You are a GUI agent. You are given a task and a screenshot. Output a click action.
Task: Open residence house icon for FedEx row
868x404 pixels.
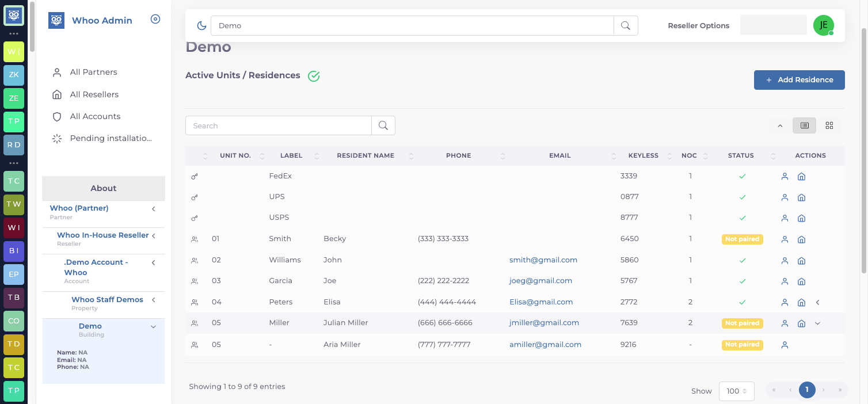click(801, 177)
